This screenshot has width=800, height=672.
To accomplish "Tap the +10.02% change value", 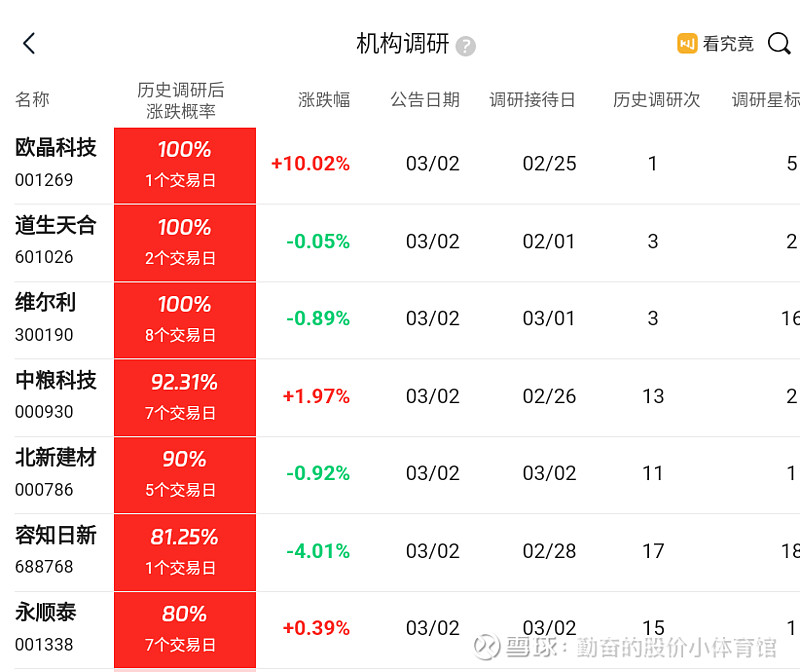I will click(310, 164).
